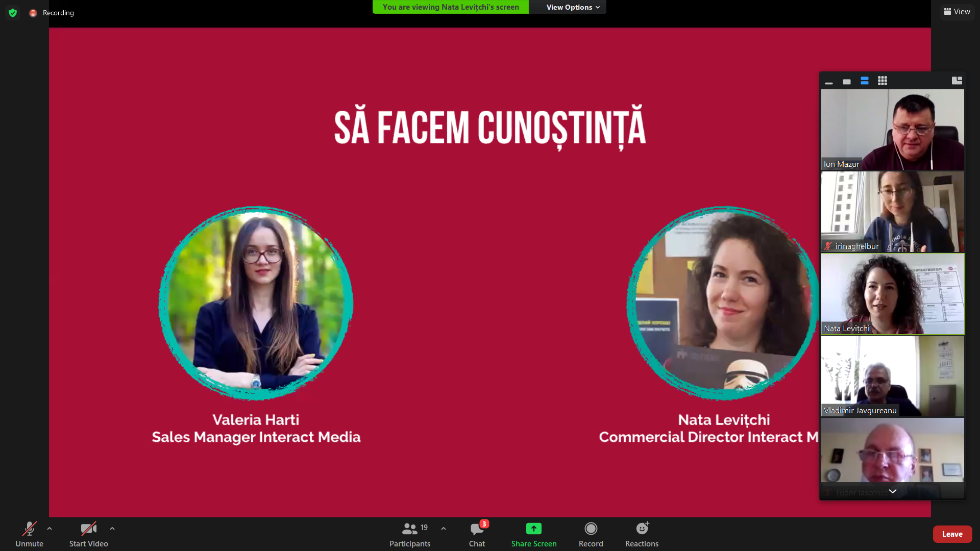Viewport: 980px width, 551px height.
Task: Select the vertical strip thumbnail layout
Action: click(x=865, y=81)
